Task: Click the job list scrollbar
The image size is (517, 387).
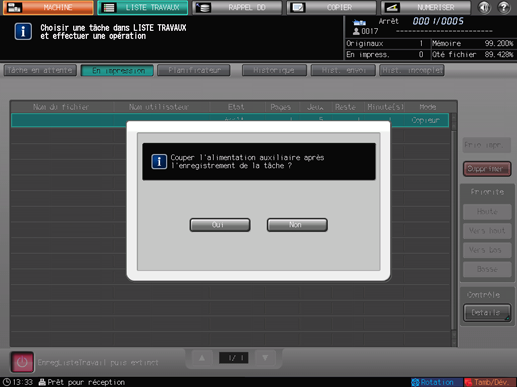Action: pos(454,230)
